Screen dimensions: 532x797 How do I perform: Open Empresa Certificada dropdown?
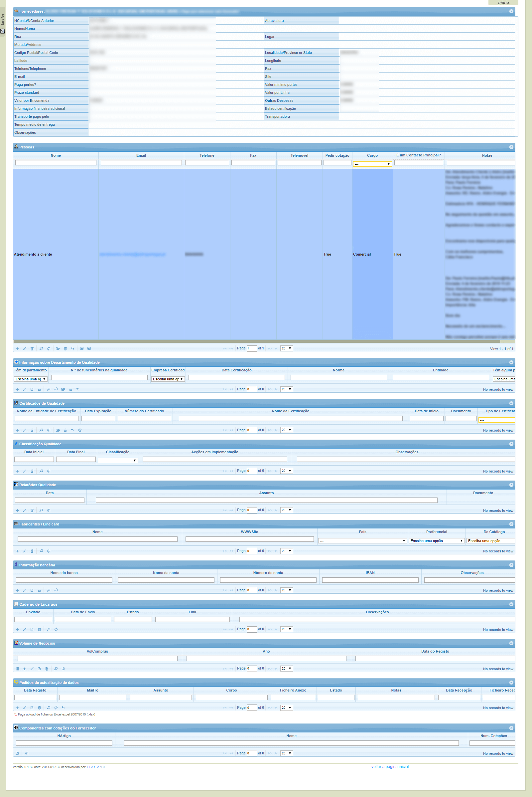pyautogui.click(x=168, y=379)
